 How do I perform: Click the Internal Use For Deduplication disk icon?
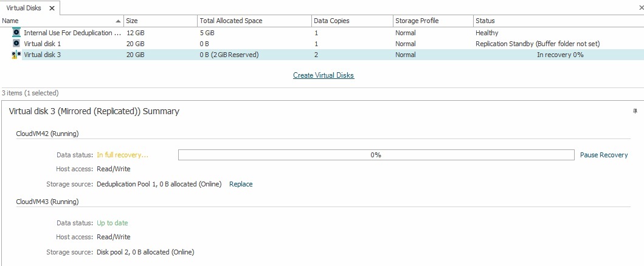pos(16,33)
